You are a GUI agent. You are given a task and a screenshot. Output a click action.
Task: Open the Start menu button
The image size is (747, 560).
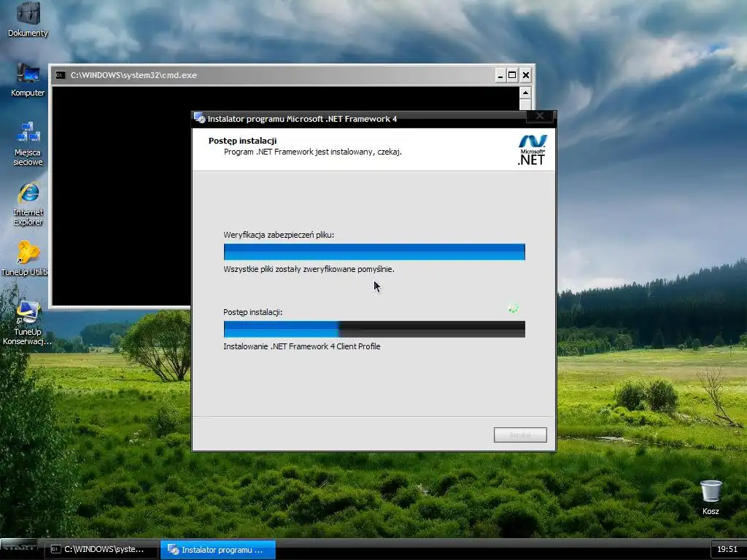[x=19, y=548]
